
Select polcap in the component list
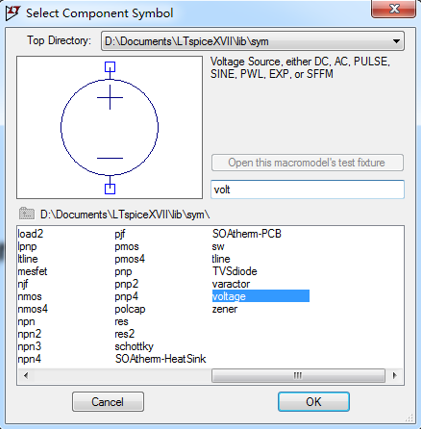click(130, 309)
